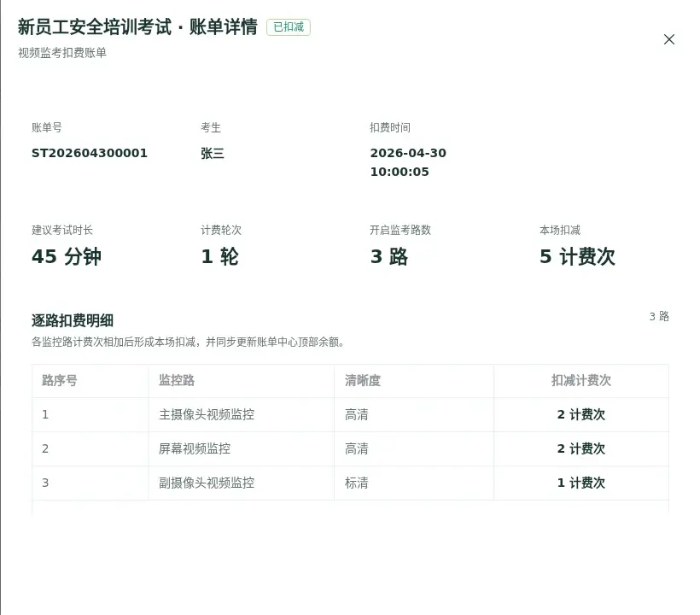Click the 逐路扣费明细 section heading

pos(73,320)
